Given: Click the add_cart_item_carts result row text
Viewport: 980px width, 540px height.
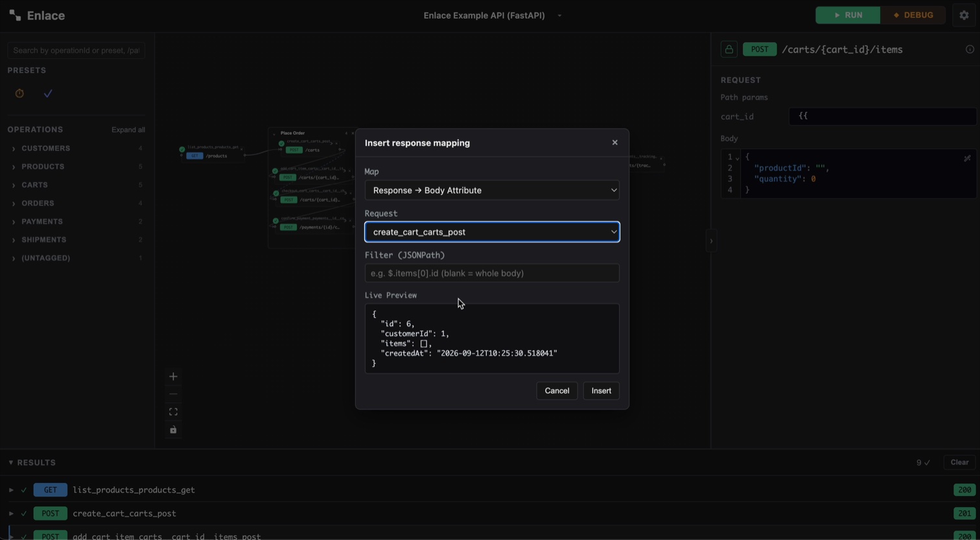Looking at the screenshot, I should tap(167, 536).
